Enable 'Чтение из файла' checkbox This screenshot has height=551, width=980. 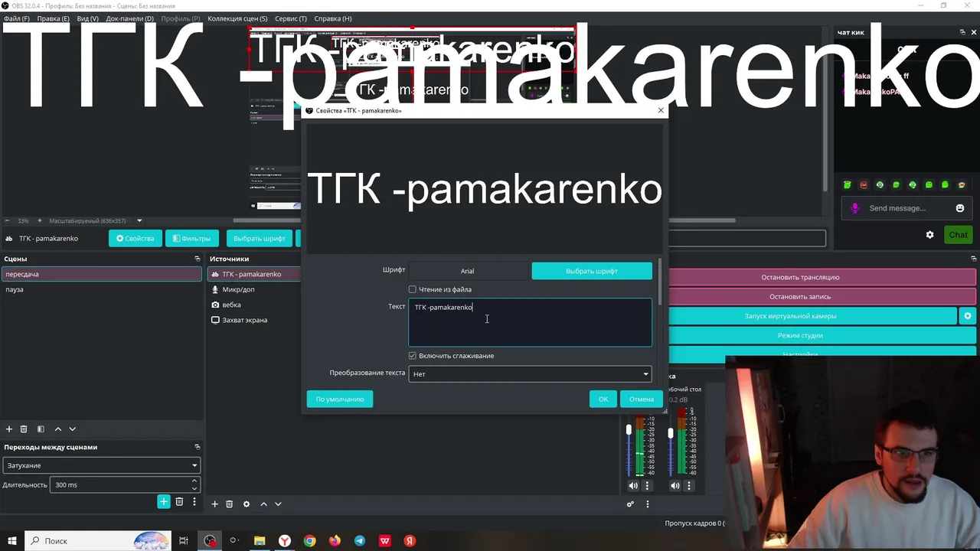(x=413, y=289)
